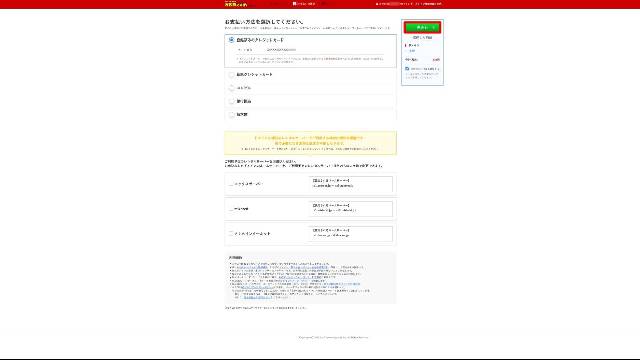Click the green submit order button
Image resolution: width=640 pixels, height=360 pixels.
tap(422, 27)
